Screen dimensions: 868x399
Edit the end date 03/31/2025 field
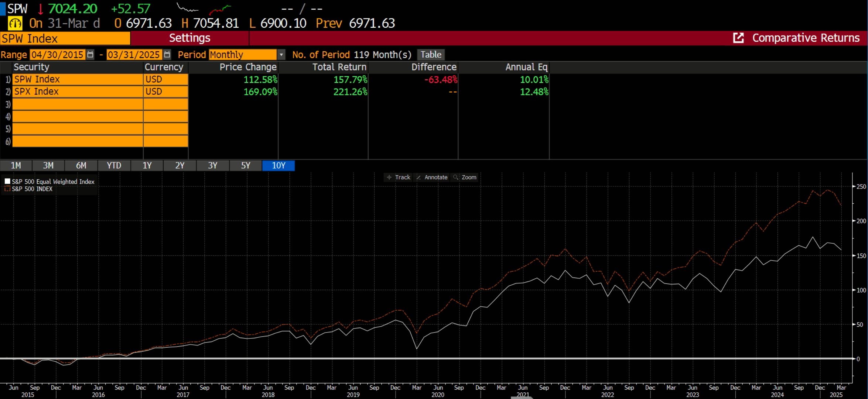tap(134, 55)
